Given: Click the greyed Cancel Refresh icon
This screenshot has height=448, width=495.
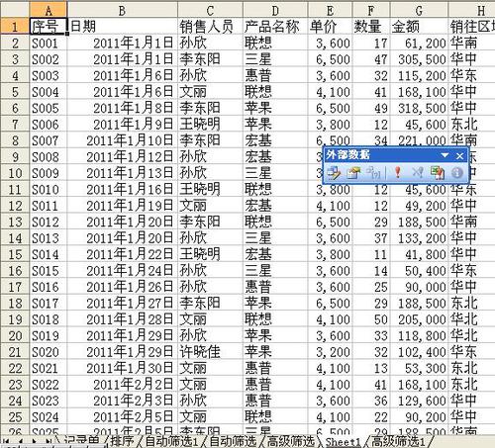Looking at the screenshot, I should tap(418, 172).
